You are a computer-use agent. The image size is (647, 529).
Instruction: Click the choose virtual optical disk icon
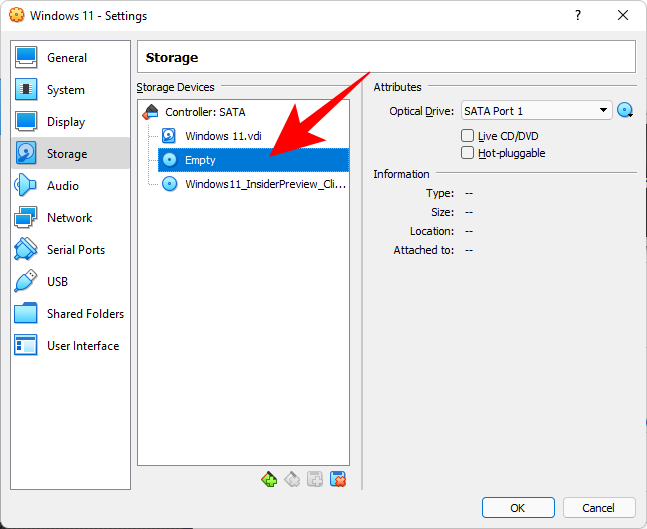pyautogui.click(x=626, y=111)
